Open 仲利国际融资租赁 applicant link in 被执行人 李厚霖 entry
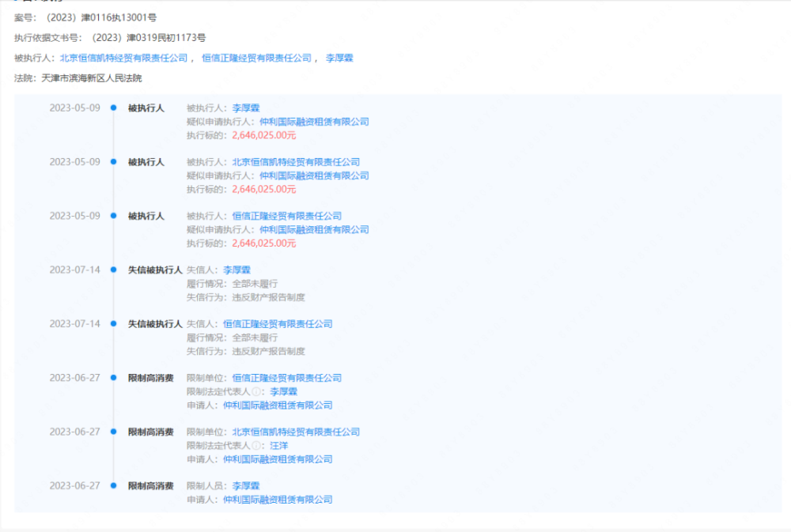Viewport: 791px width, 532px height. [314, 122]
